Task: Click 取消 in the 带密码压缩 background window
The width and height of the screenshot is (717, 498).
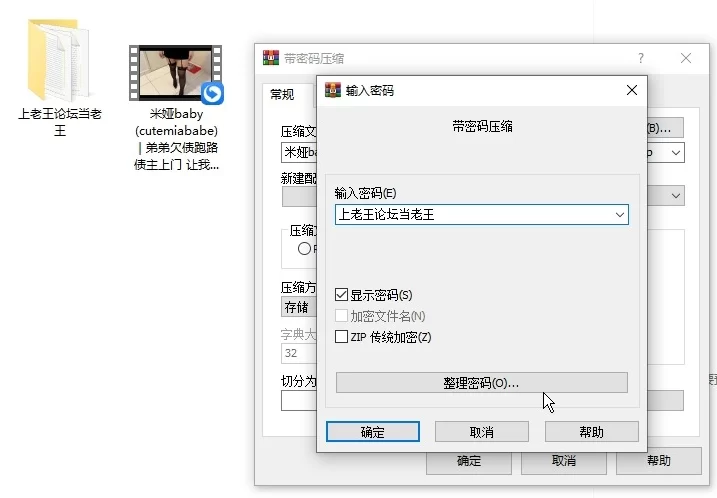Action: point(563,461)
